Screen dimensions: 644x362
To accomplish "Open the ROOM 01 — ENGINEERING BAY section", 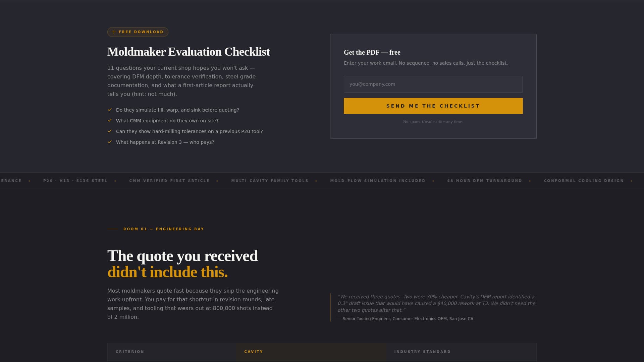I will [x=163, y=229].
